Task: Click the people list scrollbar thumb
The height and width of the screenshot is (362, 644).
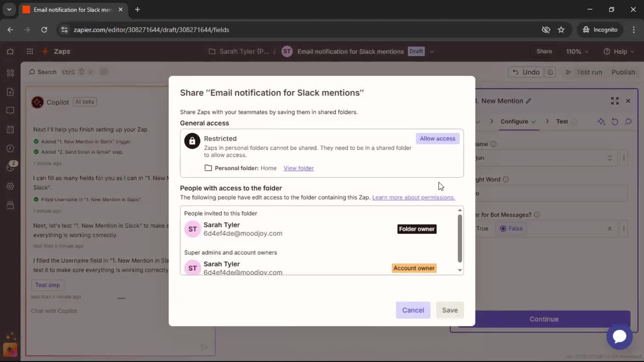Action: pyautogui.click(x=460, y=238)
